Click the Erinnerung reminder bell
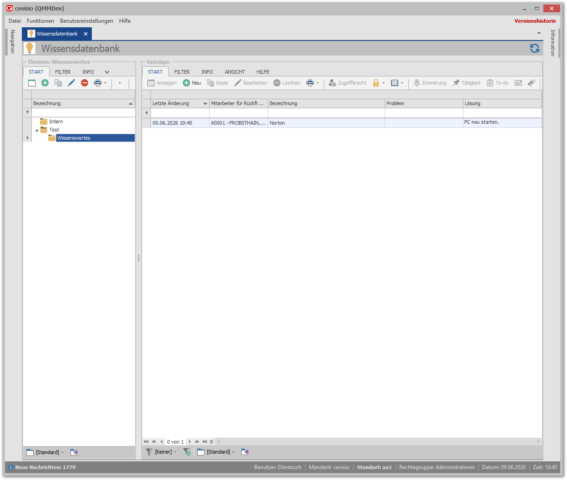Screen dimensions: 567x480 point(430,83)
